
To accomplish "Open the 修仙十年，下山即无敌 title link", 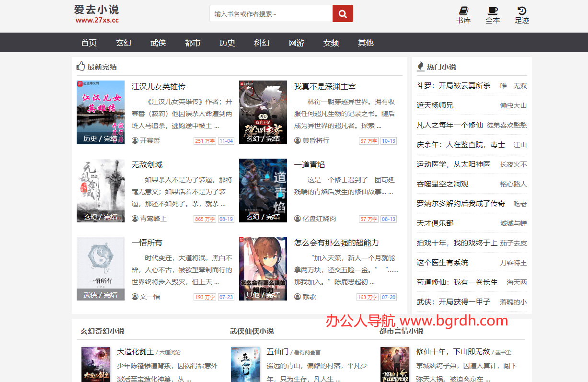I will (453, 352).
